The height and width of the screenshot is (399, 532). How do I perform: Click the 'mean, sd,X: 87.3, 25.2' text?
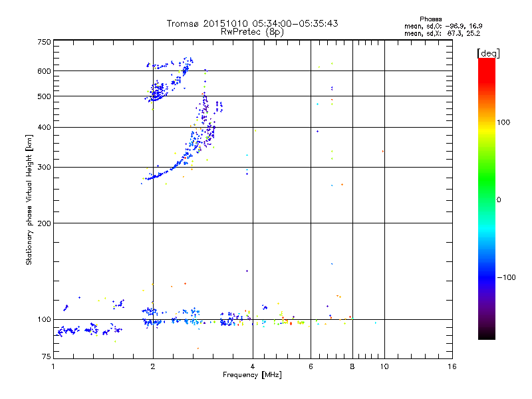pos(442,34)
